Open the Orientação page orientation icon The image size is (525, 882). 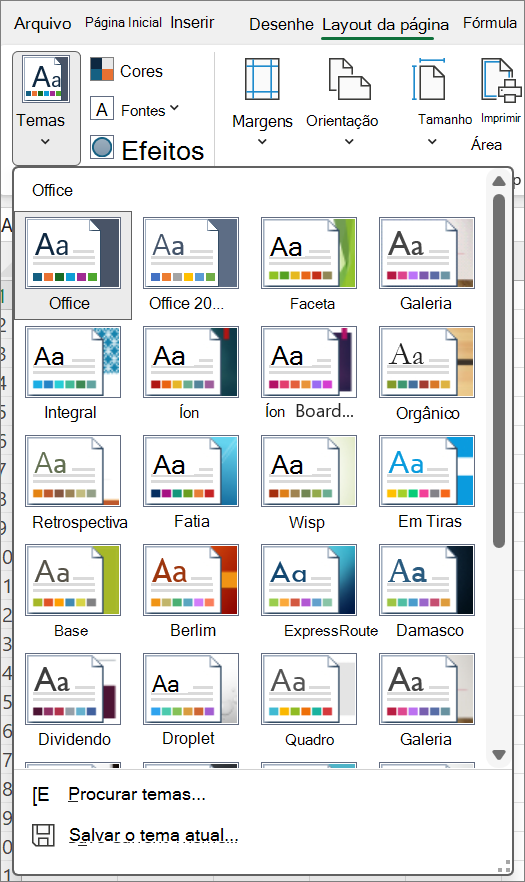[349, 79]
